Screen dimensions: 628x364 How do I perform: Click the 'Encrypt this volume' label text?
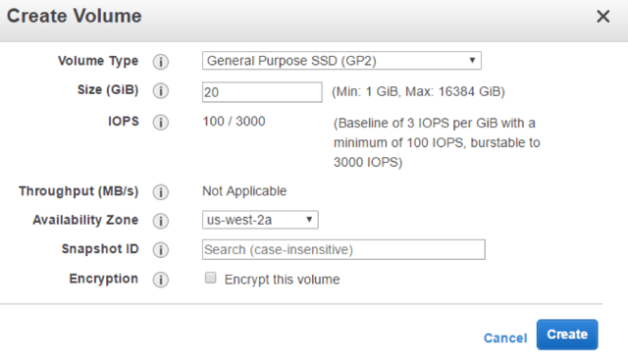click(x=282, y=280)
